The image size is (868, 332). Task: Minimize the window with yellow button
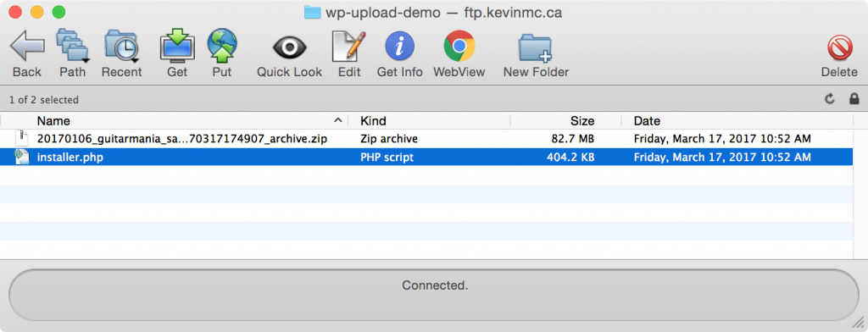coord(36,12)
